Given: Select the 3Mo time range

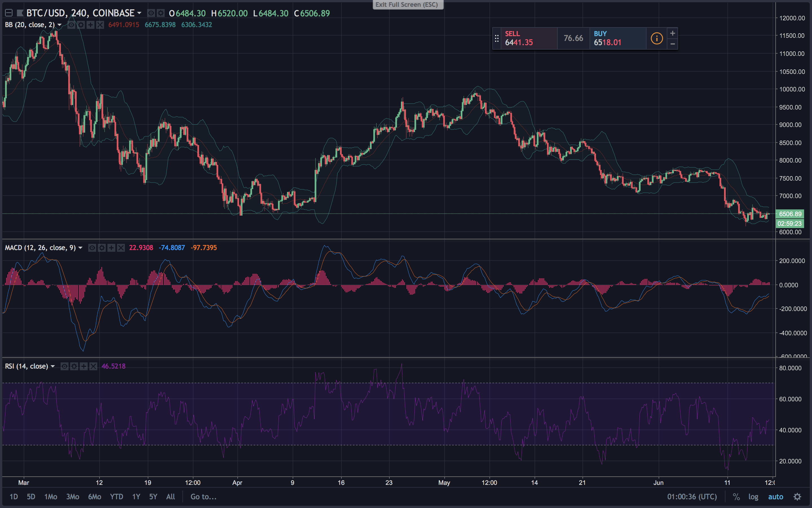Looking at the screenshot, I should tap(72, 497).
